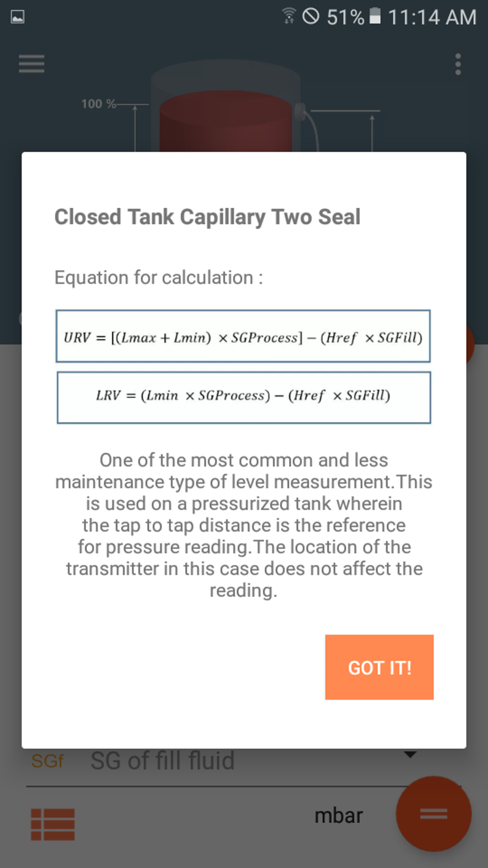Tap the Wi-Fi icon in the status bar
488x868 pixels.
pos(288,16)
